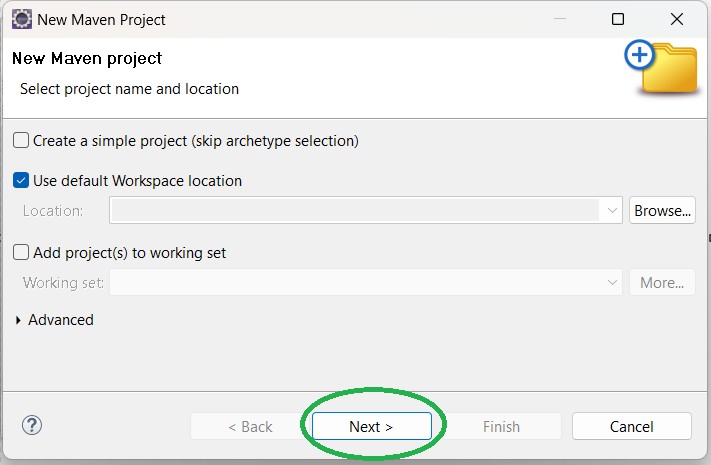Click the Working set combo field
The height and width of the screenshot is (465, 711).
tap(355, 283)
